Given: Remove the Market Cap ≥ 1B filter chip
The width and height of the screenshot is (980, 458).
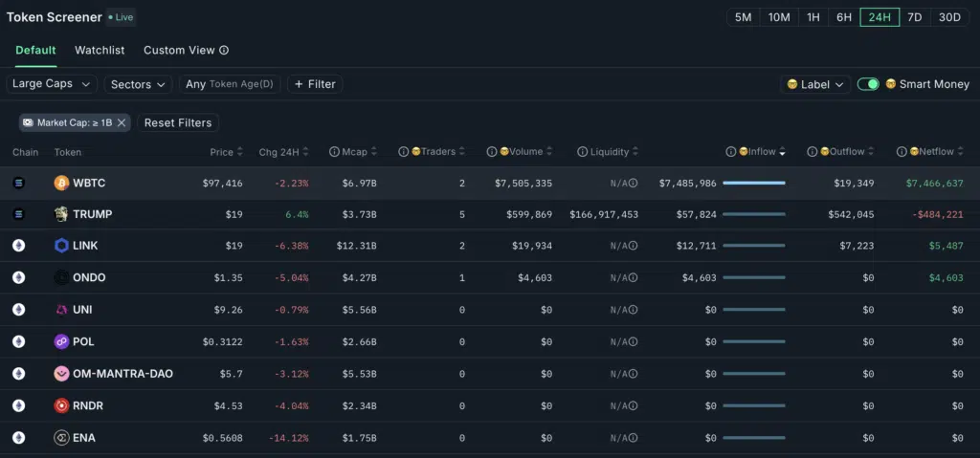Looking at the screenshot, I should pos(122,122).
